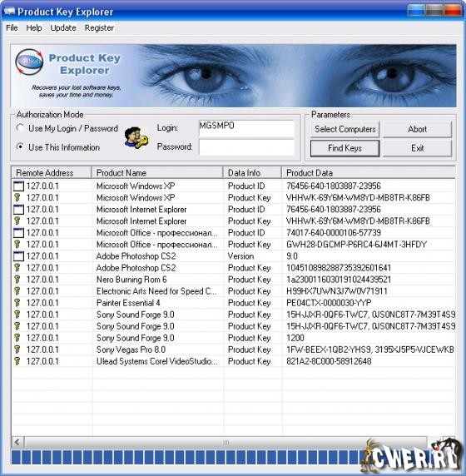The image size is (466, 476).
Task: Select key PE04CTX-0000030-YYP
Action: tap(329, 303)
